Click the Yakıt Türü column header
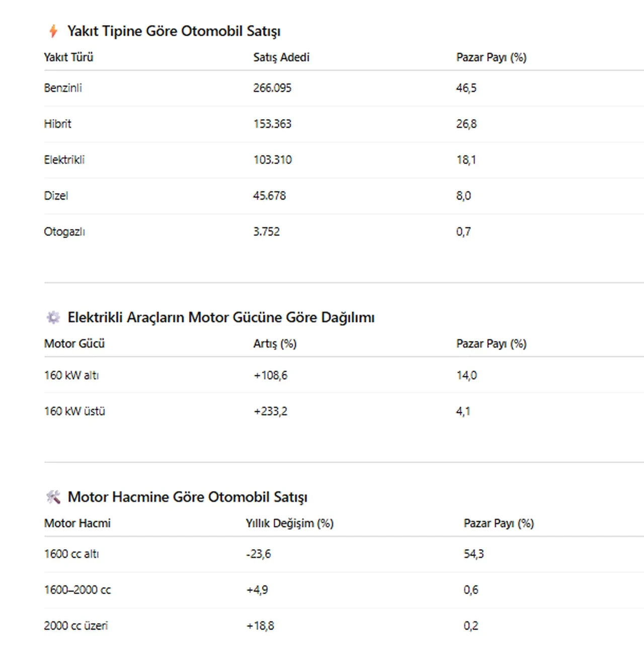This screenshot has height=672, width=644. 68,57
